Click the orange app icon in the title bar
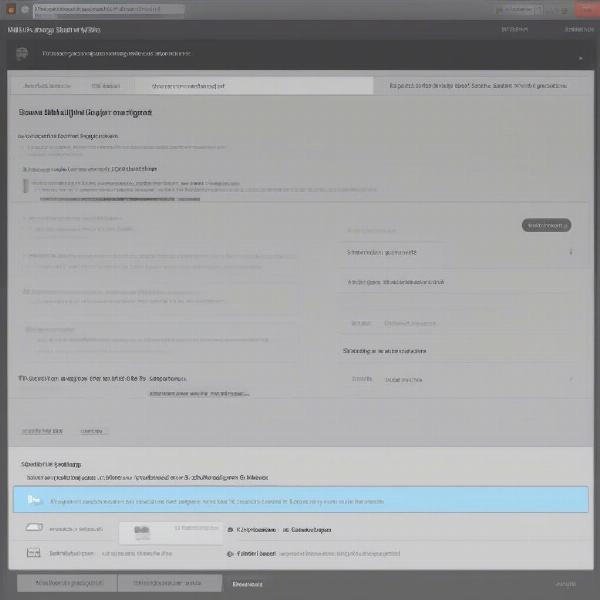 coord(11,10)
